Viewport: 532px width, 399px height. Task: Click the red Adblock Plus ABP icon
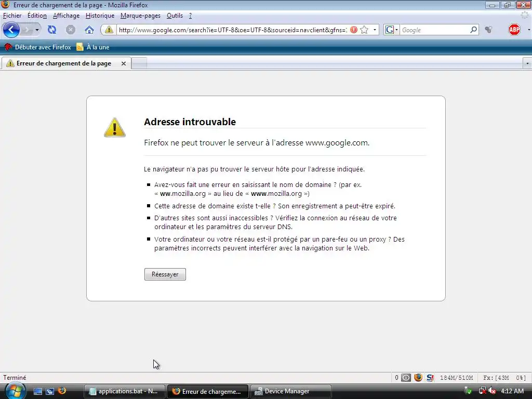514,30
